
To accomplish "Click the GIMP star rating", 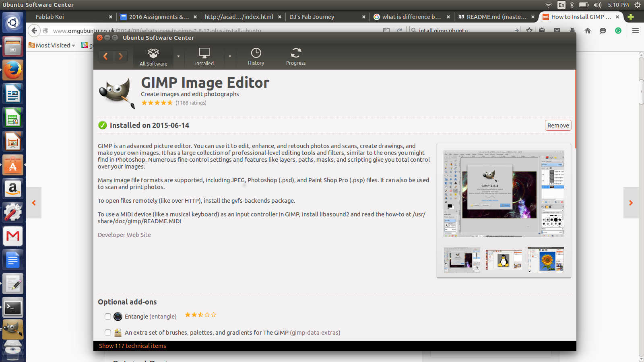I will (x=157, y=103).
